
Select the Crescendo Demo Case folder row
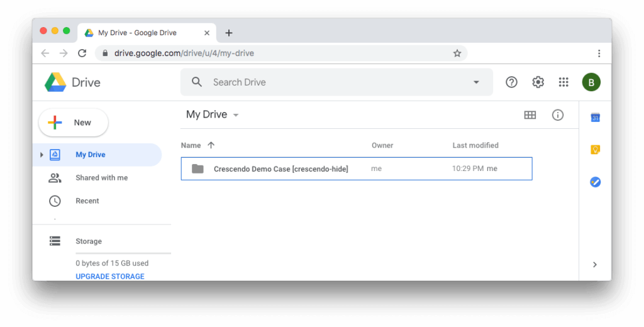coord(357,169)
